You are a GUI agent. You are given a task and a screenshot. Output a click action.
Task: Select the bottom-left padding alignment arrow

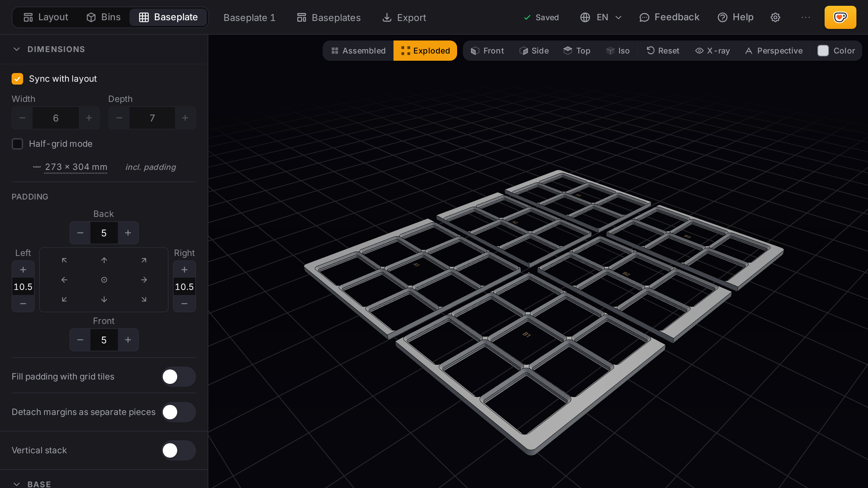click(64, 299)
